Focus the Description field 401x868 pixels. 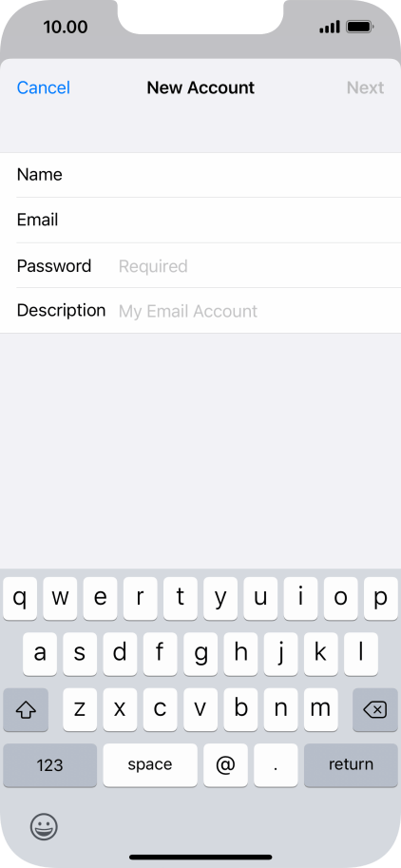click(x=200, y=311)
